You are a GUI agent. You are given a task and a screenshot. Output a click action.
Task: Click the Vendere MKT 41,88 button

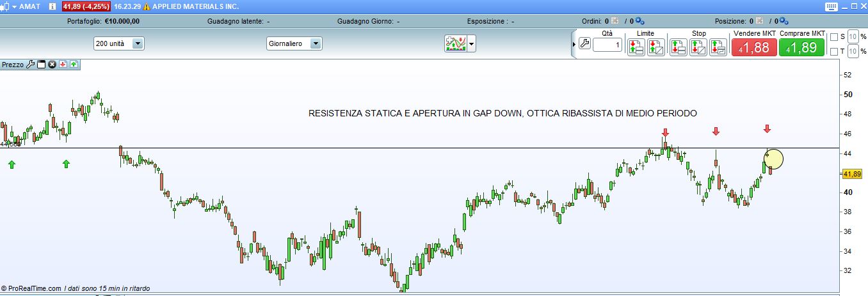coord(753,47)
